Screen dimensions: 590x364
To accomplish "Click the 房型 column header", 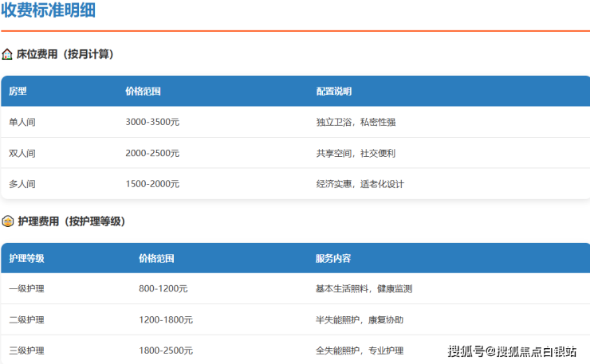I will (18, 92).
